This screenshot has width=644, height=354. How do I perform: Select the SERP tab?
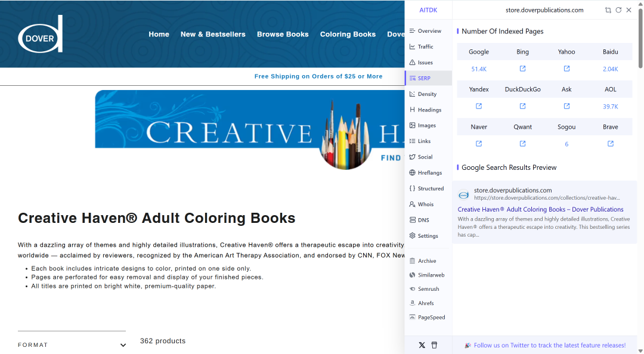coord(428,78)
